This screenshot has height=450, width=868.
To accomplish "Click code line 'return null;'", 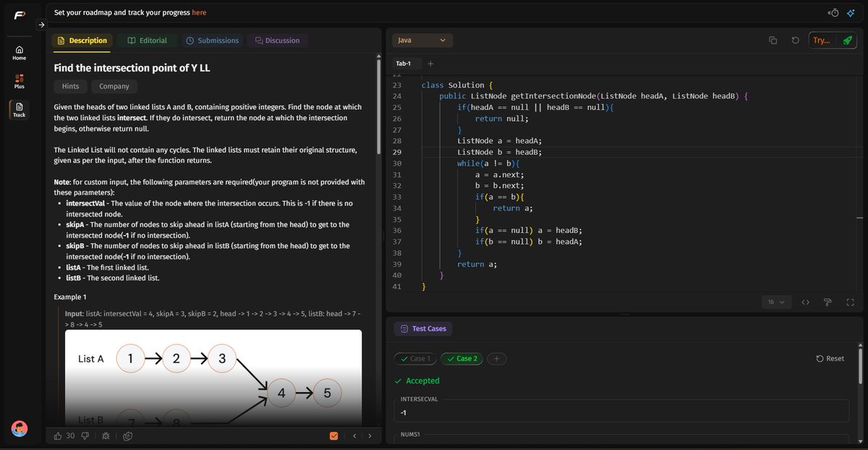I will [502, 118].
